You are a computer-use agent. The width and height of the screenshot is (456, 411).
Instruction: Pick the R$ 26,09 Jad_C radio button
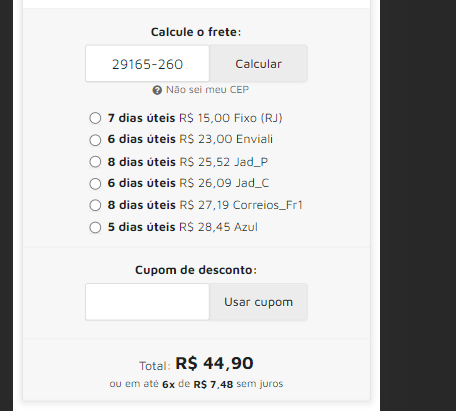tap(95, 183)
